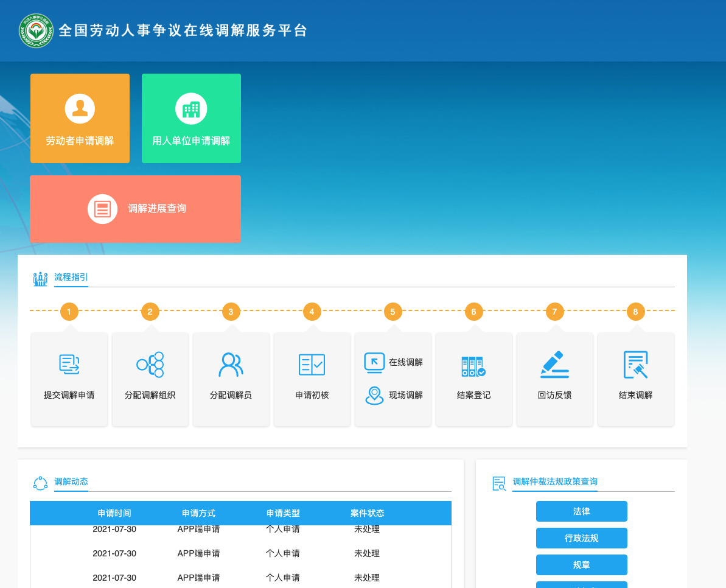Click the 申请初核 label

312,396
